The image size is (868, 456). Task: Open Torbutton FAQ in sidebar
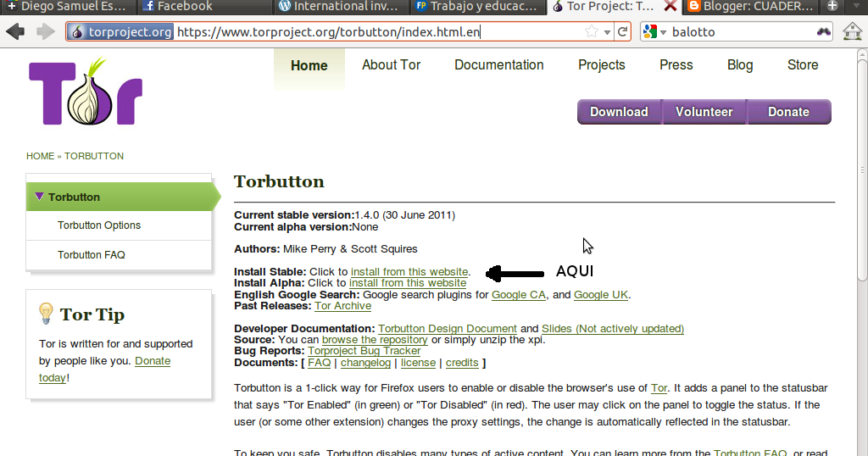92,254
